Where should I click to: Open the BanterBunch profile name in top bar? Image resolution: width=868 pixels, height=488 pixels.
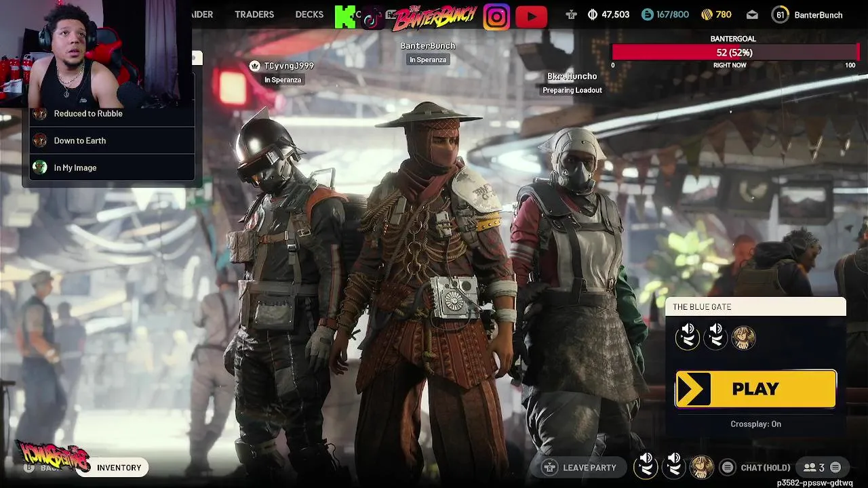tap(818, 15)
